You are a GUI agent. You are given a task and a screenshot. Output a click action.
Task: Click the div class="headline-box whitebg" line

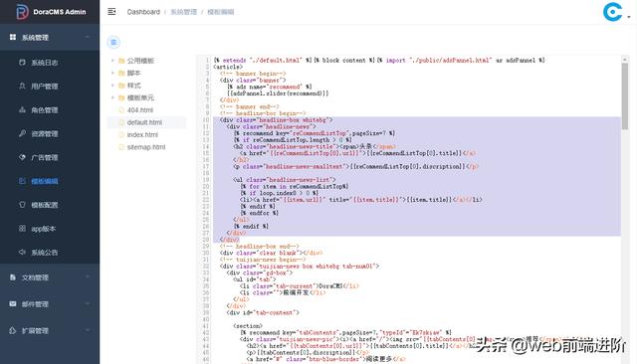(277, 120)
